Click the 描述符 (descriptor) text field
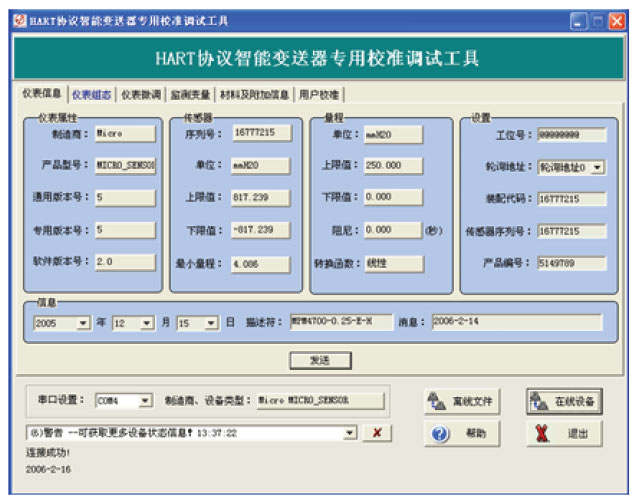 coord(342,322)
